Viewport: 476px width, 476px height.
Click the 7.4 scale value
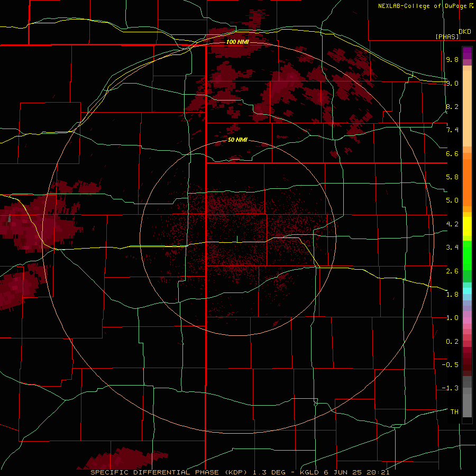452,130
